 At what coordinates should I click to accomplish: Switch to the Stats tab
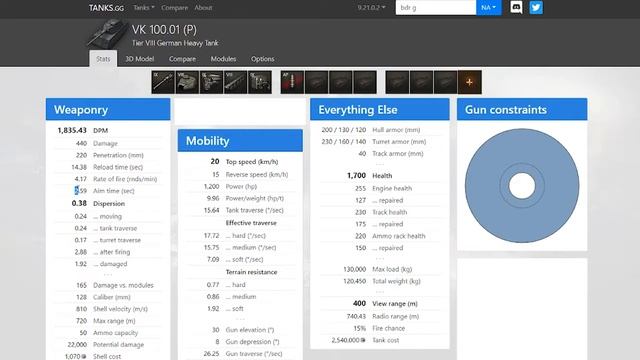(103, 59)
